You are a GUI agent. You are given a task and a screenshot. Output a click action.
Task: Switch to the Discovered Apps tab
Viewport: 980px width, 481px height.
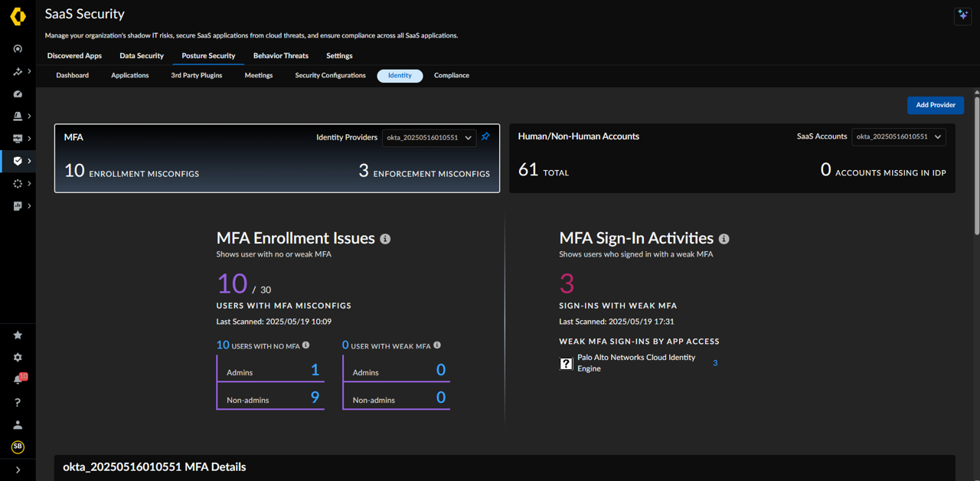[x=74, y=56]
